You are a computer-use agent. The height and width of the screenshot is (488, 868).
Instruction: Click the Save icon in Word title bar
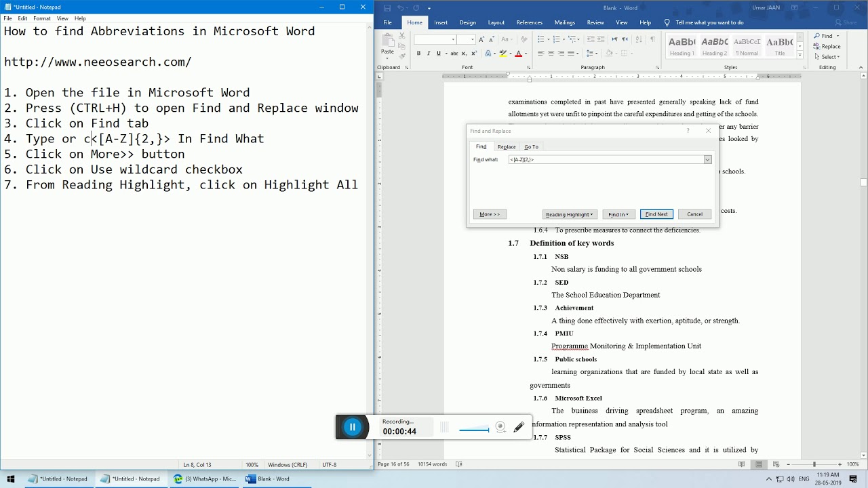click(x=387, y=7)
